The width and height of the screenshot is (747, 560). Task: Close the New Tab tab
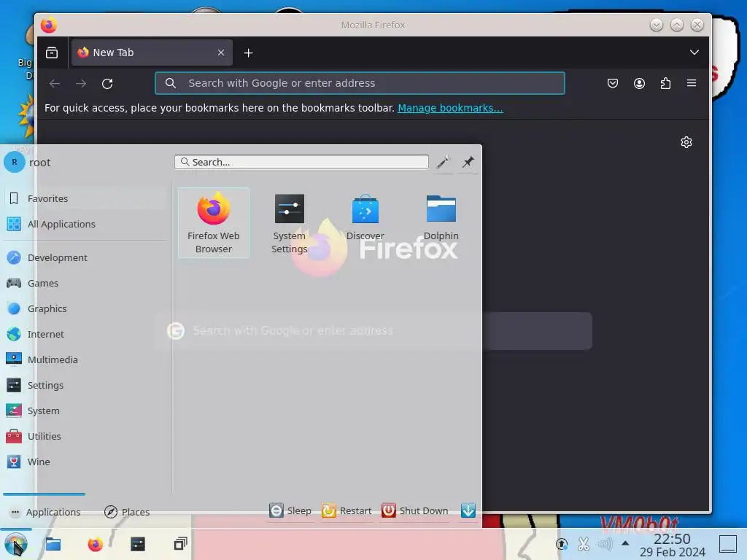[221, 52]
